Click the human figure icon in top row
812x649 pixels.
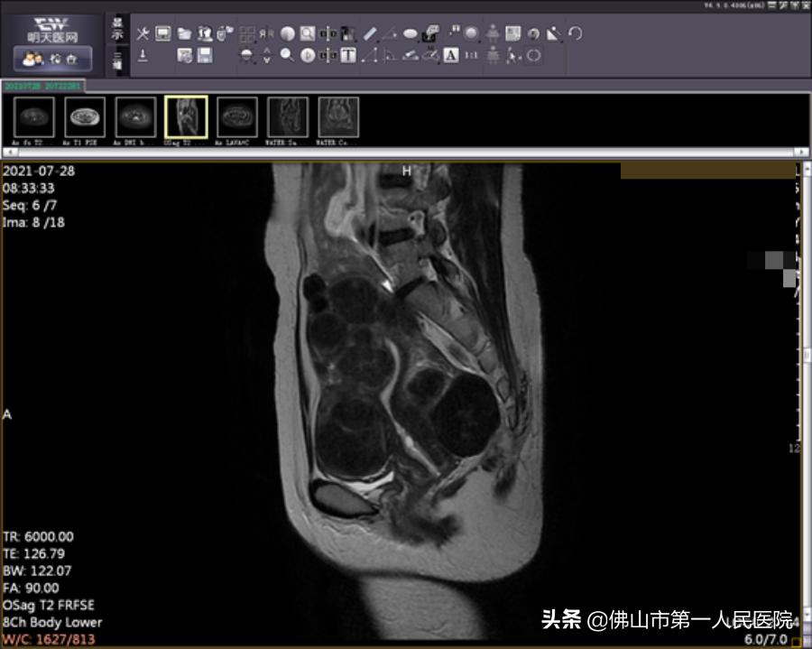coord(493,34)
